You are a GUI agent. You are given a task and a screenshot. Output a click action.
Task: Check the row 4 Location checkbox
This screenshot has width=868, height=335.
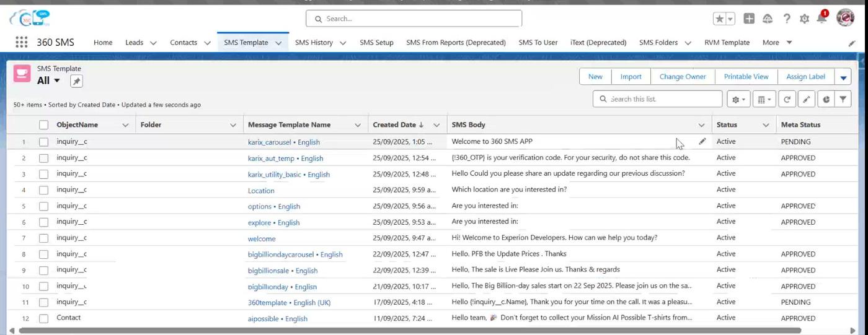pos(43,190)
